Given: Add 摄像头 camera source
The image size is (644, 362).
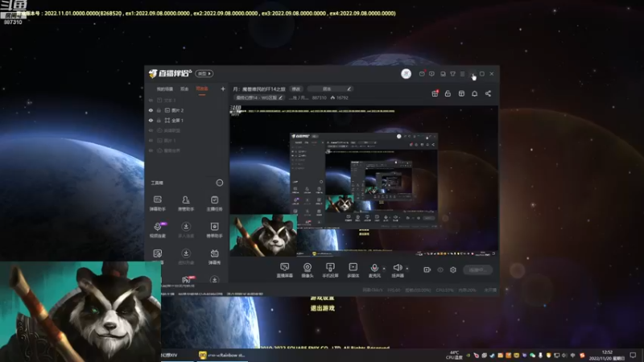Looking at the screenshot, I should (308, 270).
